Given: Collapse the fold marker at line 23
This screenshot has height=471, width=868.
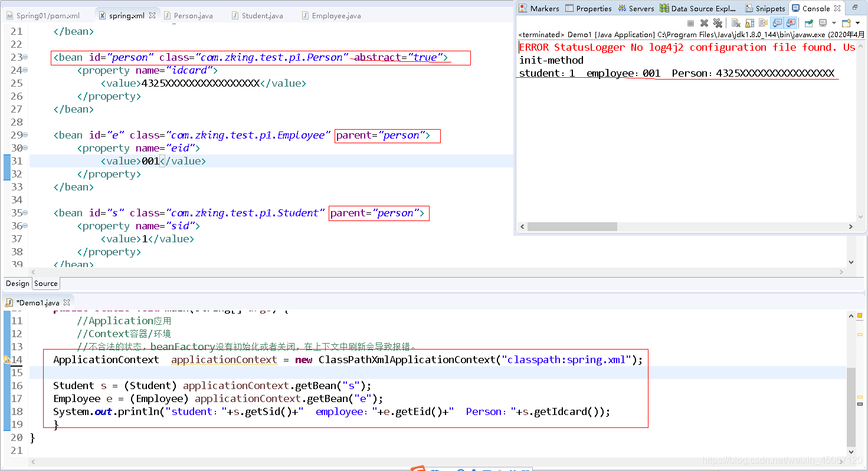Looking at the screenshot, I should pos(26,58).
